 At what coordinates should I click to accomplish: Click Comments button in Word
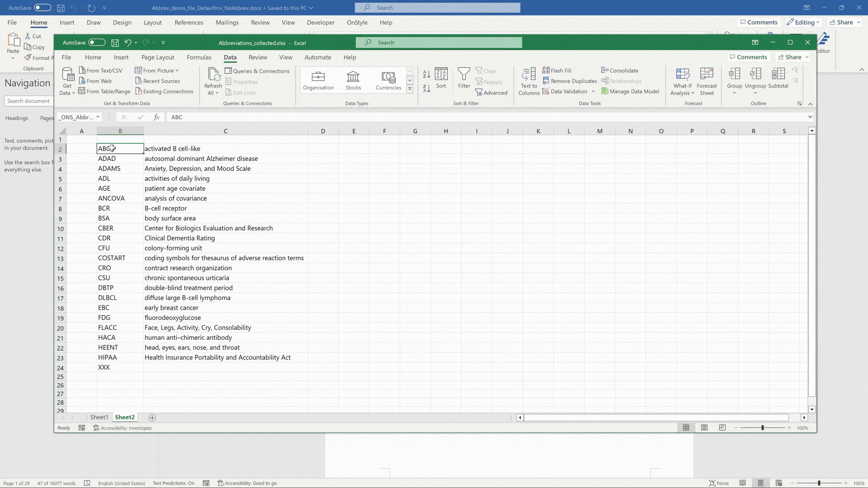coord(759,22)
